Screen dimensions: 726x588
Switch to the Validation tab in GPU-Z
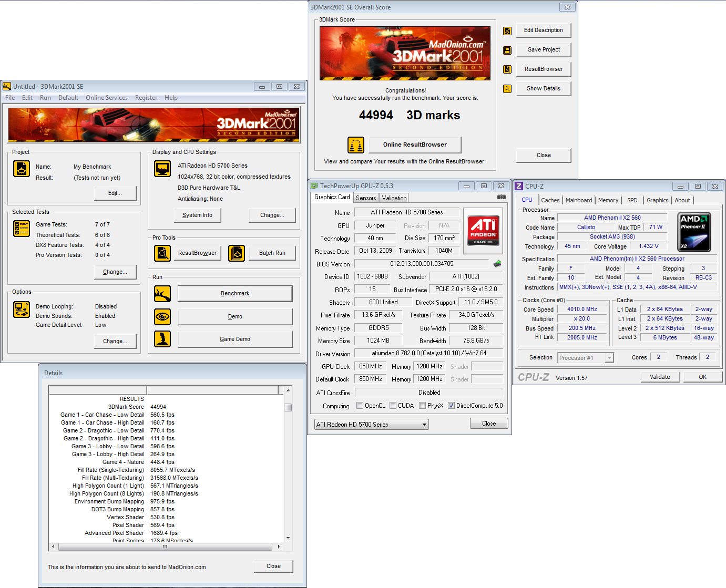pyautogui.click(x=394, y=198)
